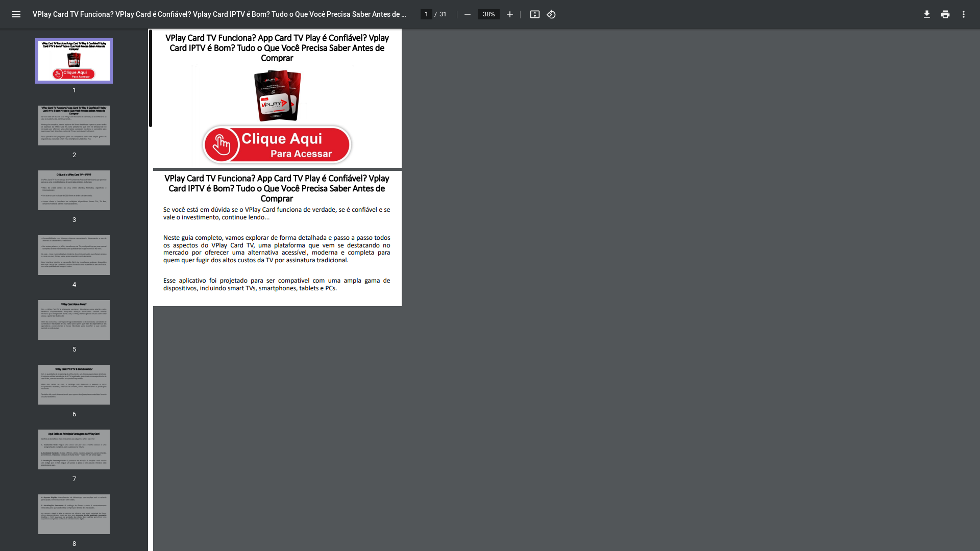
Task: Click the thumbnail sidebar scrollbar handle
Action: pos(151,78)
